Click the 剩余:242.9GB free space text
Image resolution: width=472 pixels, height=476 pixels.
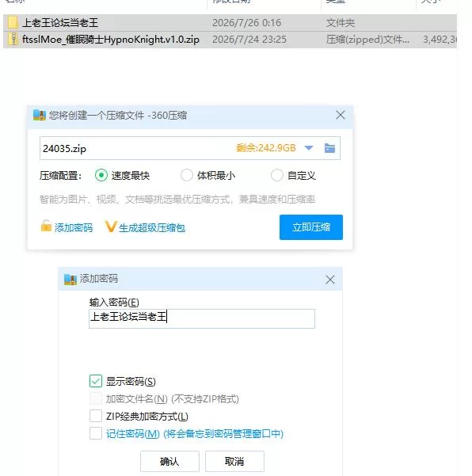point(266,148)
